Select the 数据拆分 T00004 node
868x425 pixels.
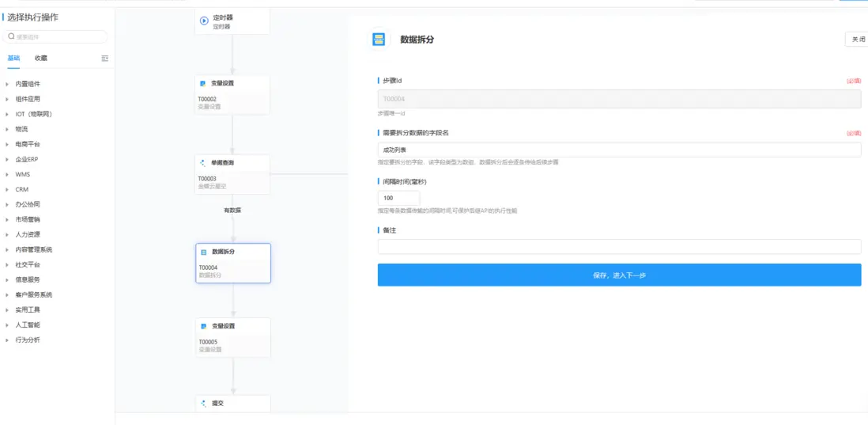tap(233, 264)
